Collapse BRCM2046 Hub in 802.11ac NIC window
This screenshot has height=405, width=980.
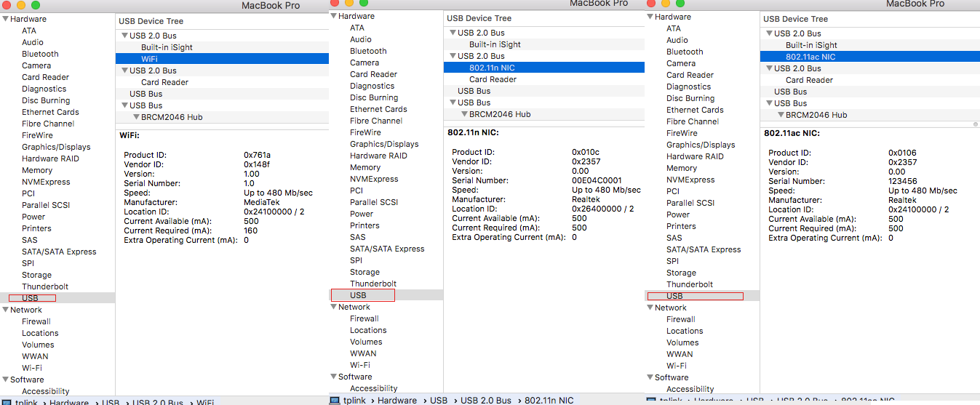(x=781, y=115)
